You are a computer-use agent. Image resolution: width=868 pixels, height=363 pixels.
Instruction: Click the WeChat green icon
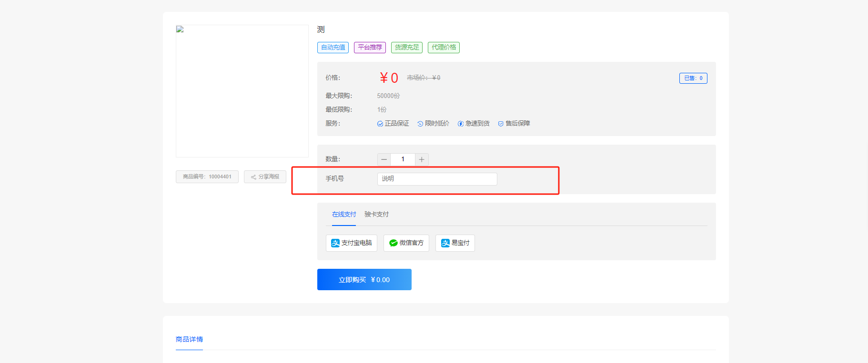(394, 243)
